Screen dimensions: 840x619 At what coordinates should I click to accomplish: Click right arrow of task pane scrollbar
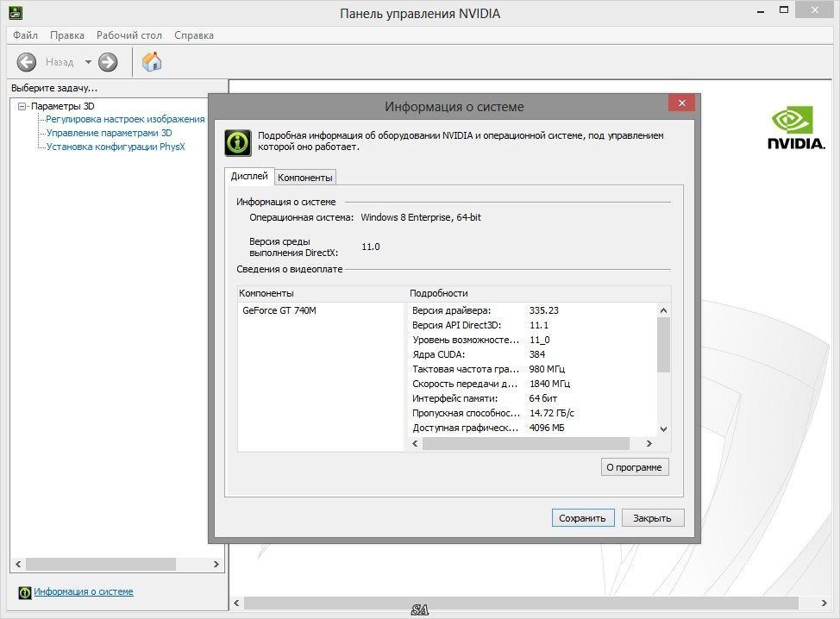point(216,565)
